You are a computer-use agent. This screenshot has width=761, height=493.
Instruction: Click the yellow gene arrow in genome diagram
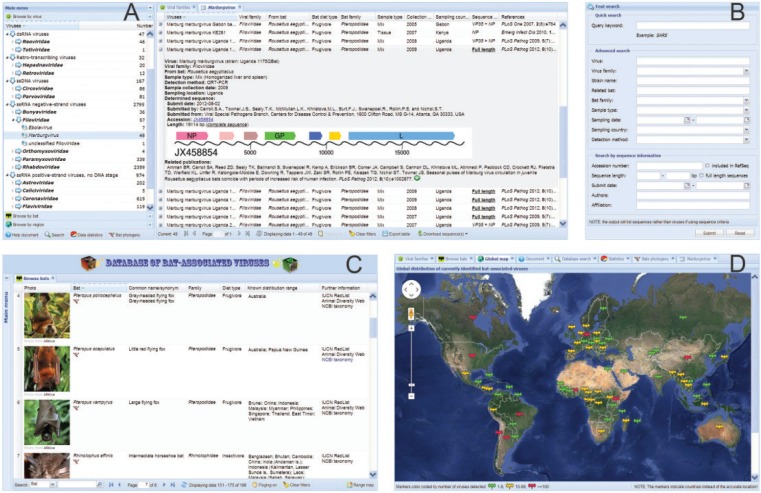(335, 136)
